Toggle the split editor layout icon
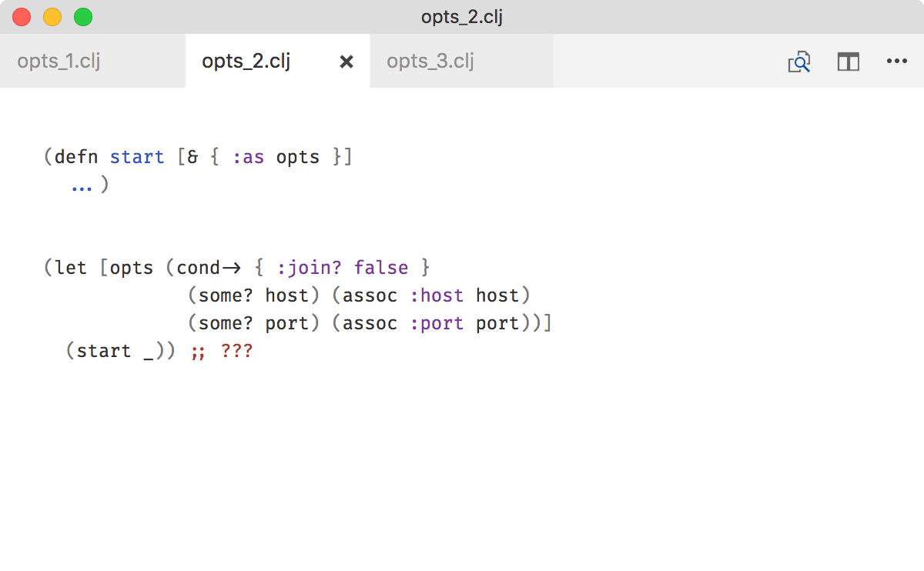Viewport: 924px width, 571px height. pyautogui.click(x=848, y=62)
